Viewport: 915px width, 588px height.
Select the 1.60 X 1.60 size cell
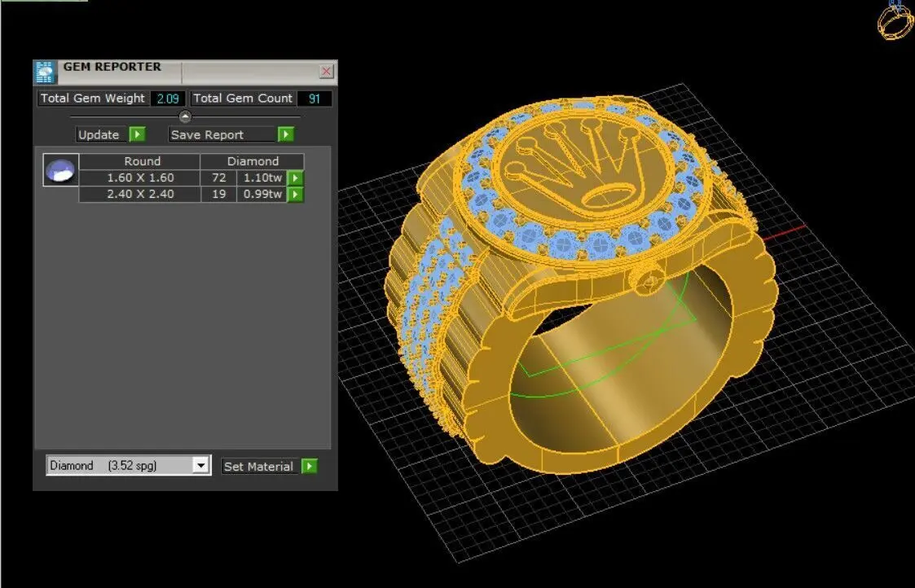[140, 178]
